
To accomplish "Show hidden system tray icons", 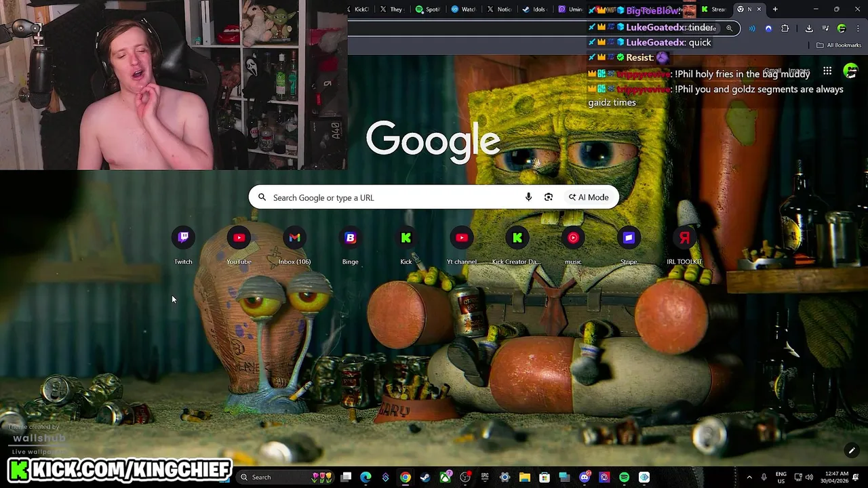I will click(x=749, y=477).
